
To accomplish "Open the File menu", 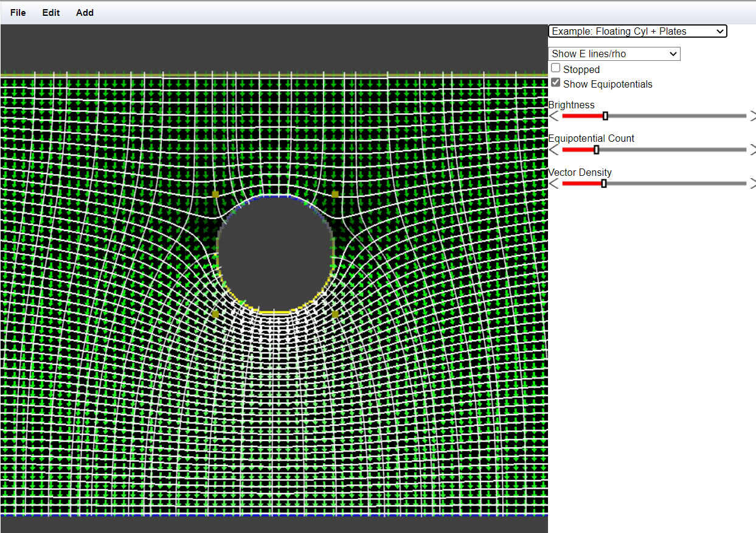I will coord(18,12).
